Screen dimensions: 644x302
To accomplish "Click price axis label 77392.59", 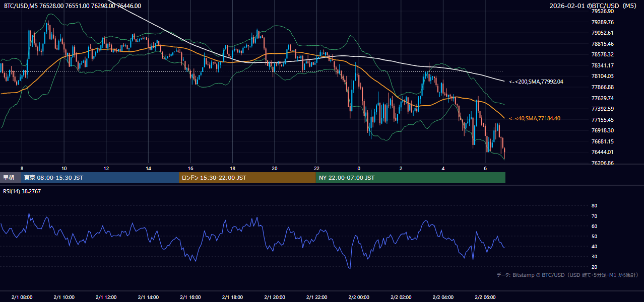I will 602,109.
